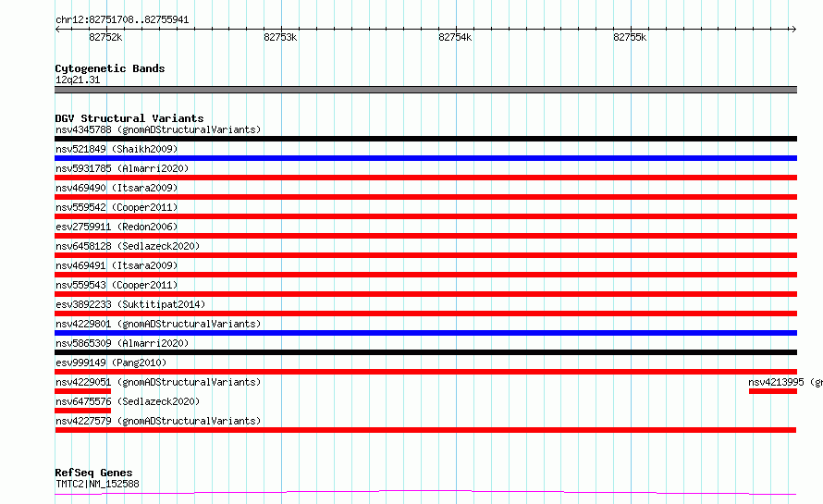Open nsv4227579 gnomAD variant label
Viewport: 823px width, 504px height.
tap(158, 421)
